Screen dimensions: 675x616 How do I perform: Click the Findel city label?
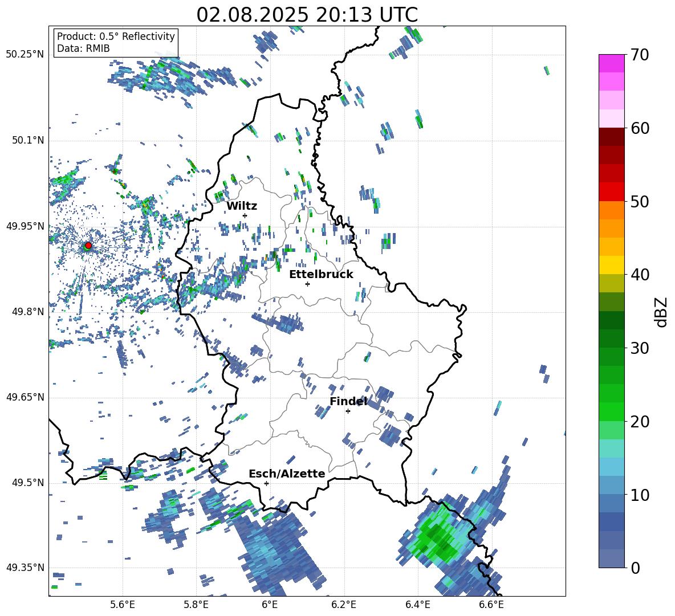coord(348,401)
